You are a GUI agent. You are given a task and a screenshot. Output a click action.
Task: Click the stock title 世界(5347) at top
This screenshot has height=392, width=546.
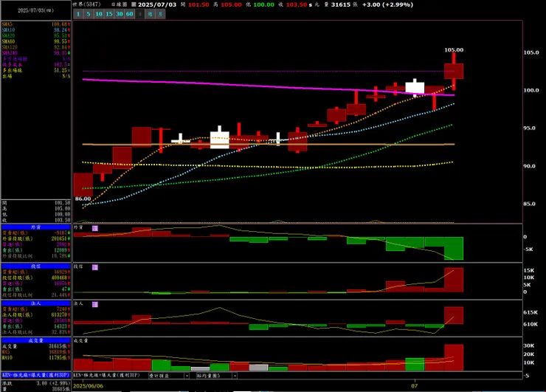[87, 4]
